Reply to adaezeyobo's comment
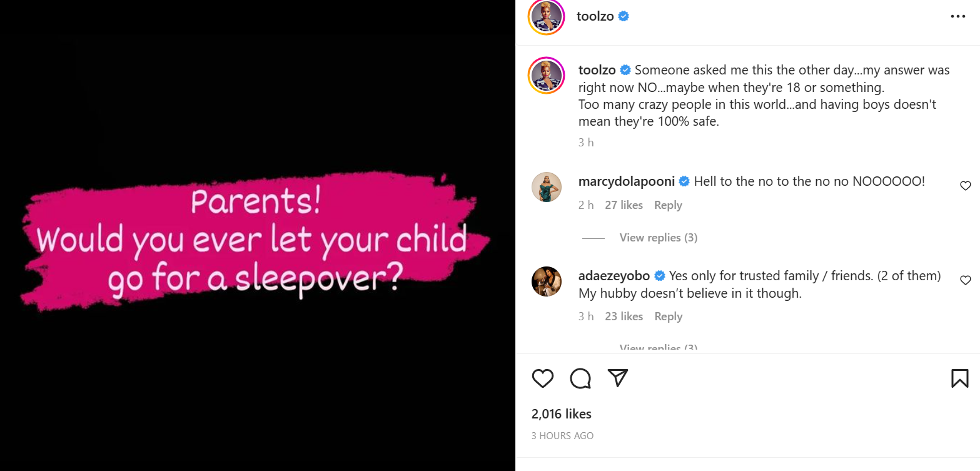 (668, 317)
